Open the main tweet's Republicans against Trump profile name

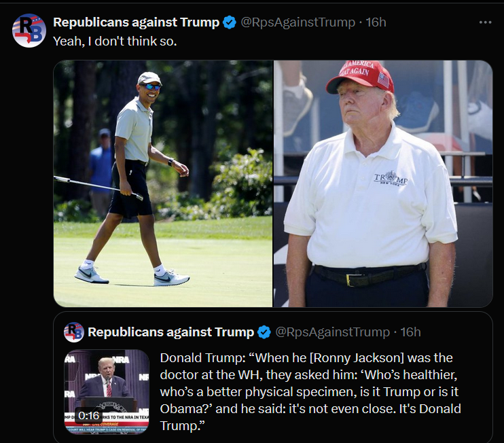(136, 22)
